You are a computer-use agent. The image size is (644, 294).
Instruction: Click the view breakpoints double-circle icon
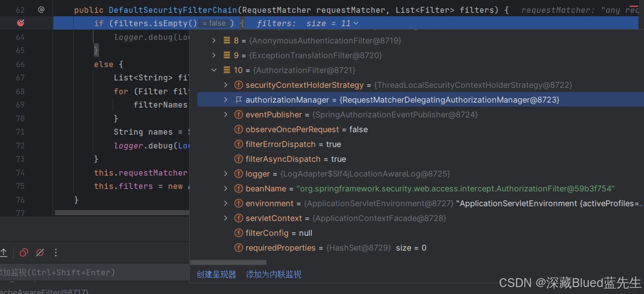(24, 253)
